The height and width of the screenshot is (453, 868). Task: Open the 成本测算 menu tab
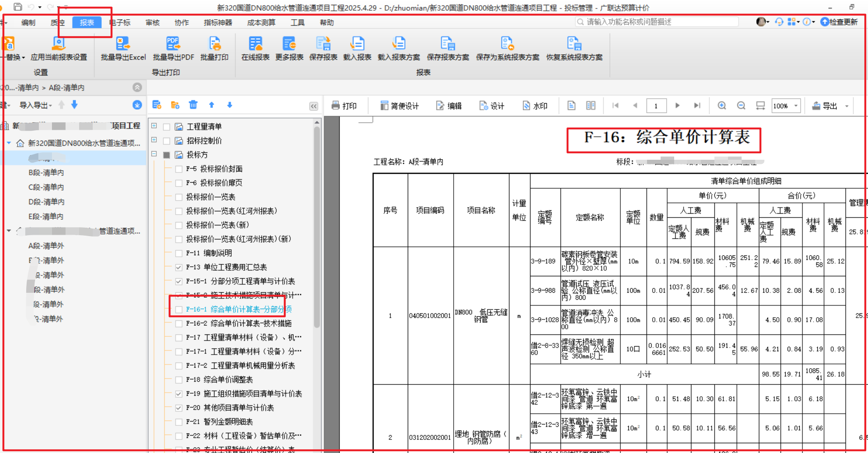tap(261, 22)
